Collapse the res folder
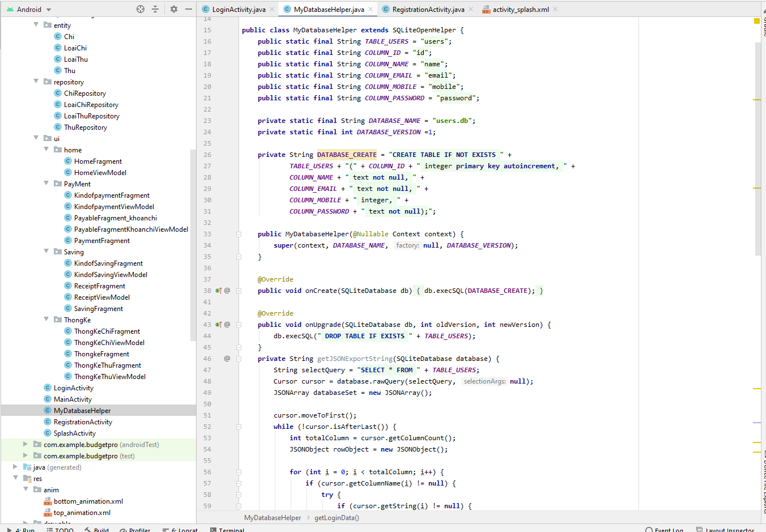766x532 pixels. pos(15,478)
